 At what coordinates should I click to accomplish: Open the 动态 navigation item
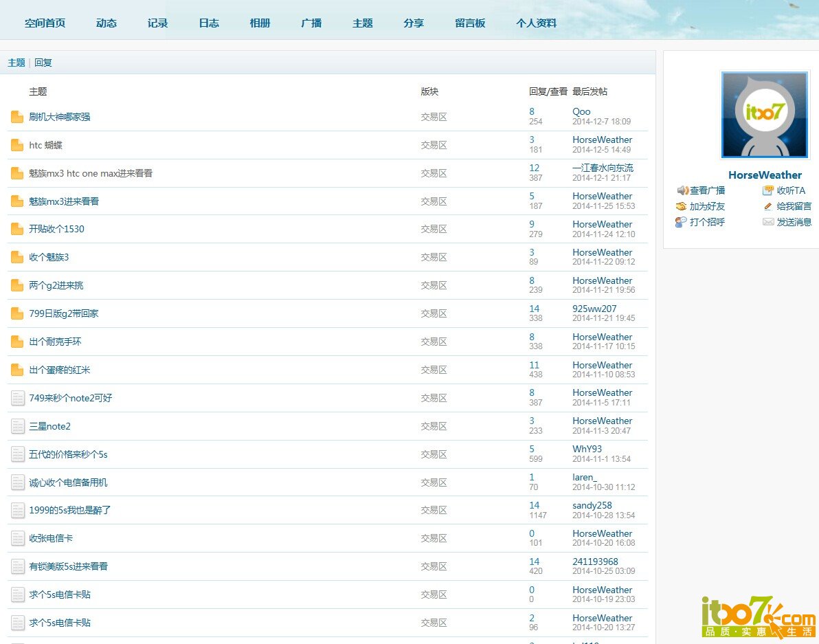(x=106, y=23)
